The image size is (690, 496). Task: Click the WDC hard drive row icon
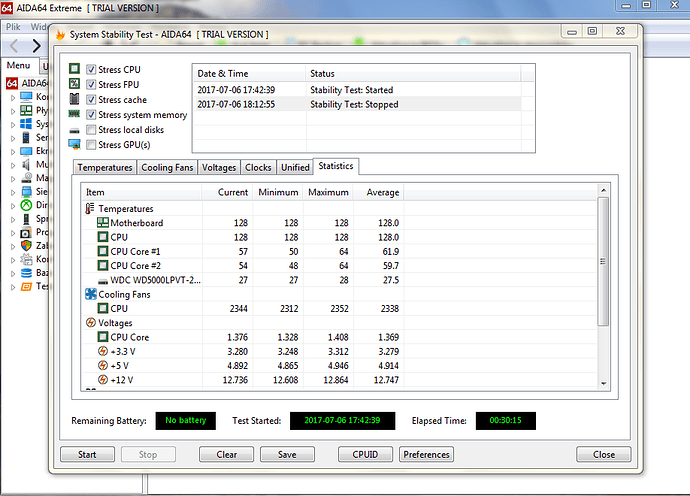[103, 281]
